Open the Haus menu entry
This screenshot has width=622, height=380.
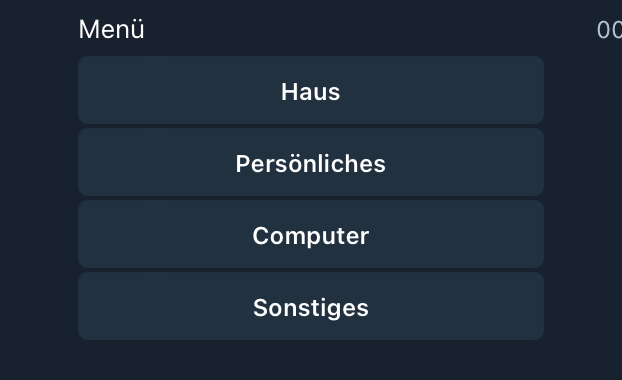(311, 90)
